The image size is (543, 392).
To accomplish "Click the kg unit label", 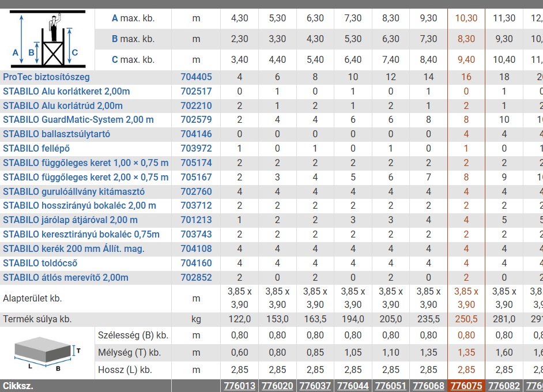I will point(196,319).
